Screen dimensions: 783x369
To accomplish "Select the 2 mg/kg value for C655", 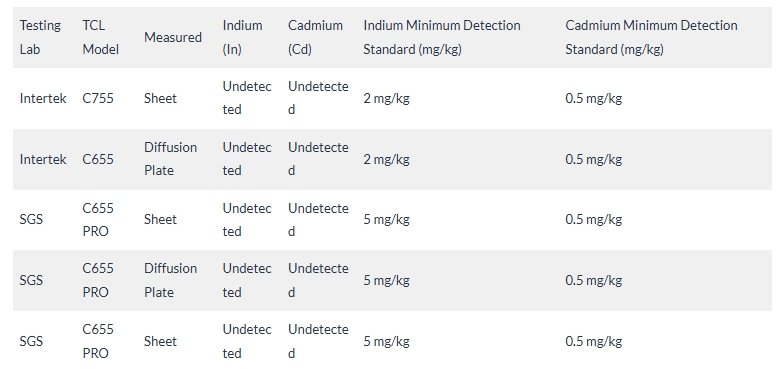I will [x=386, y=159].
